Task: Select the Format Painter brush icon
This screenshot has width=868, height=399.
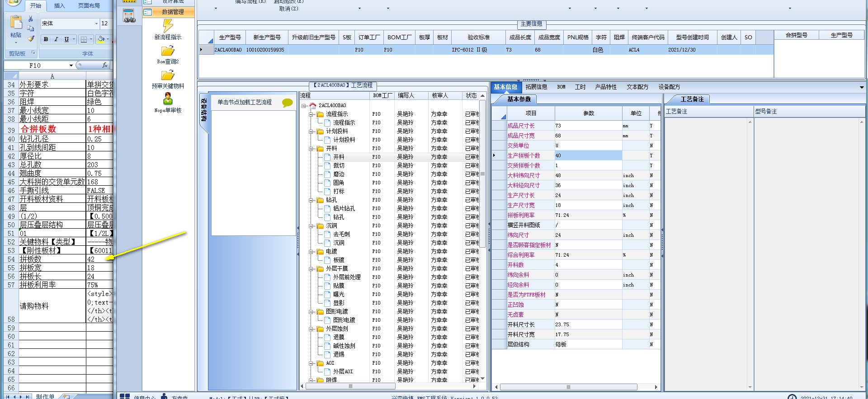Action: pyautogui.click(x=30, y=39)
